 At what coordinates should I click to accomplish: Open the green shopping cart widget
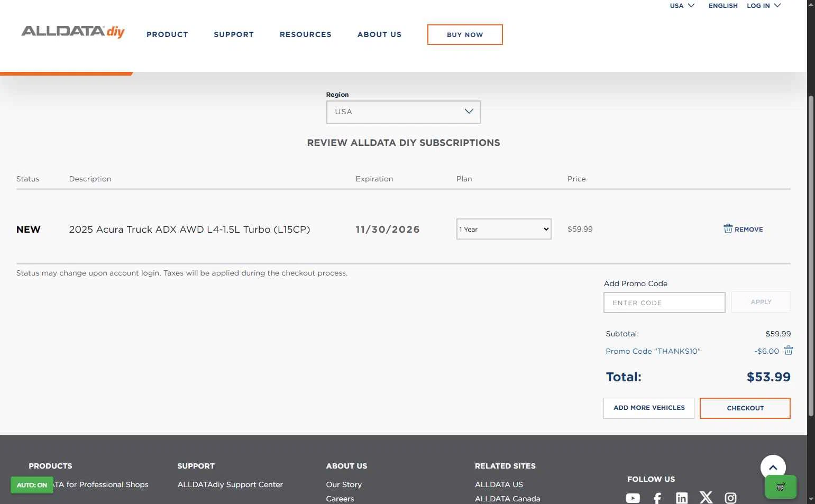[781, 487]
